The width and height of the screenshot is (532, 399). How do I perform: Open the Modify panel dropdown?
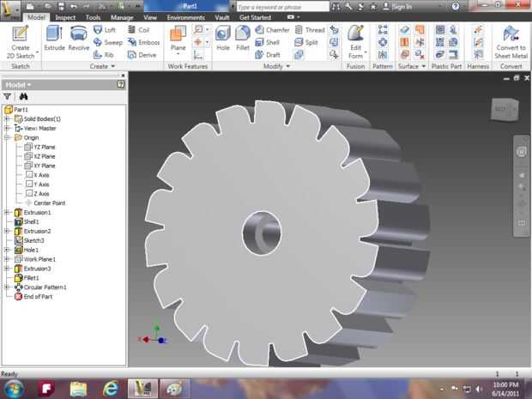[x=276, y=66]
